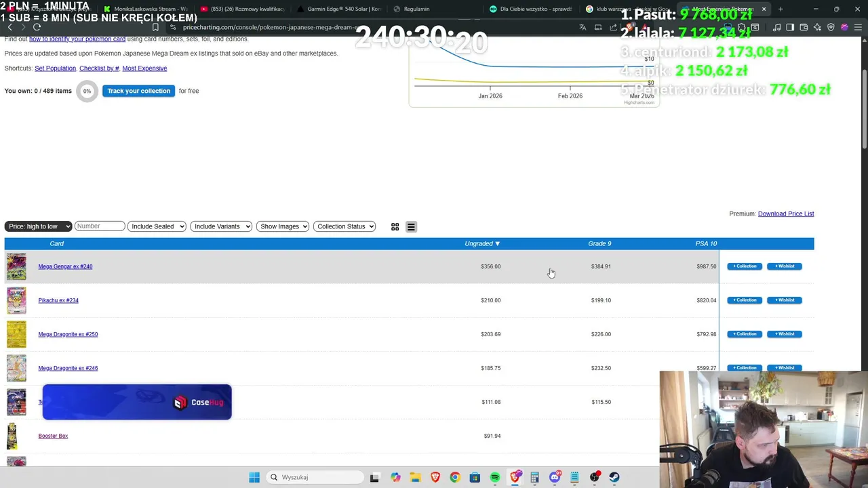Bookmark this page icon in address bar
The height and width of the screenshot is (488, 868).
[x=155, y=27]
